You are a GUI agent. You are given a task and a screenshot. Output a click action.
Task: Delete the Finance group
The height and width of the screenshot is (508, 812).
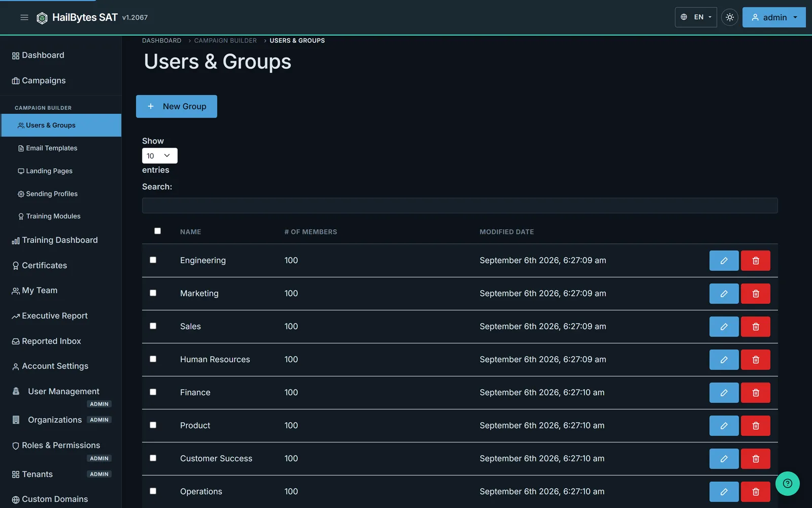coord(755,393)
